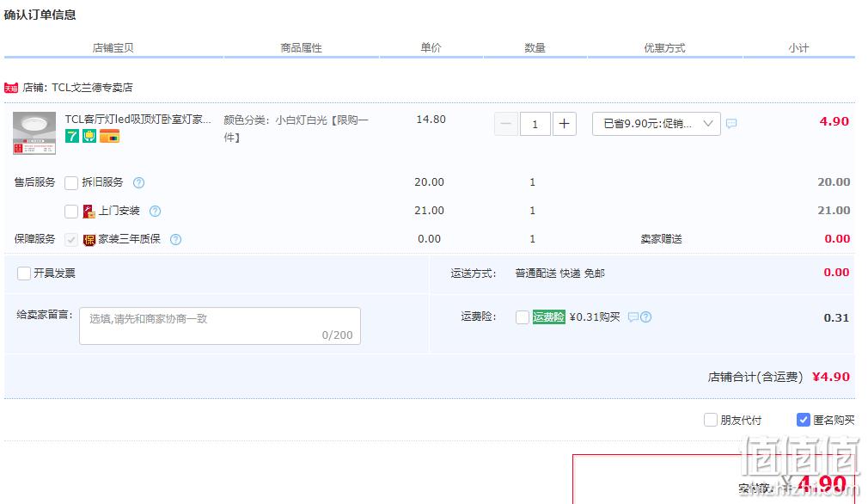This screenshot has height=504, width=868.
Task: Click the seller message text box
Action: 220,326
